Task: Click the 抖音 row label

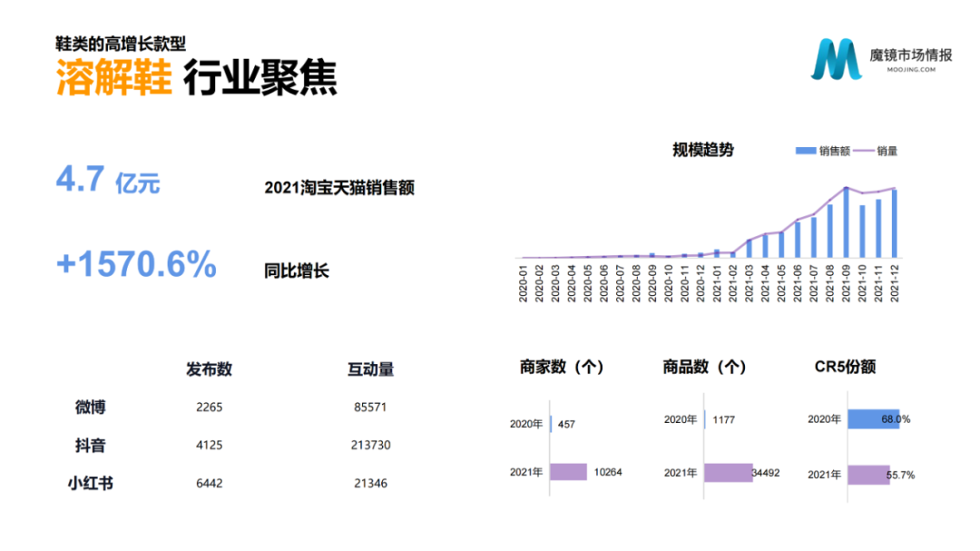Action: [x=90, y=446]
